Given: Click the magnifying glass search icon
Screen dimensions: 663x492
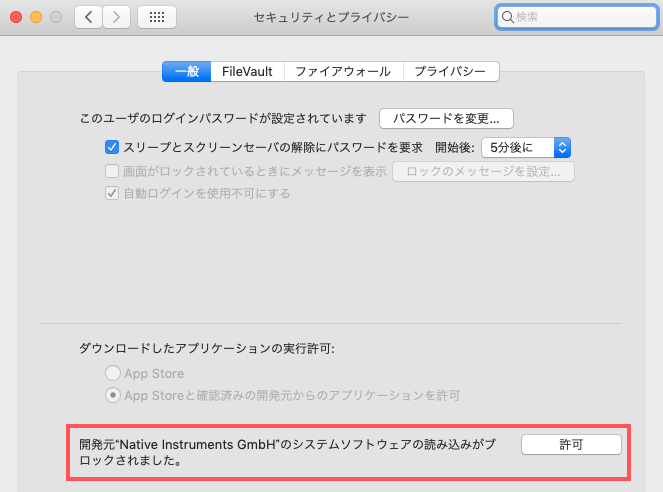Looking at the screenshot, I should (508, 17).
